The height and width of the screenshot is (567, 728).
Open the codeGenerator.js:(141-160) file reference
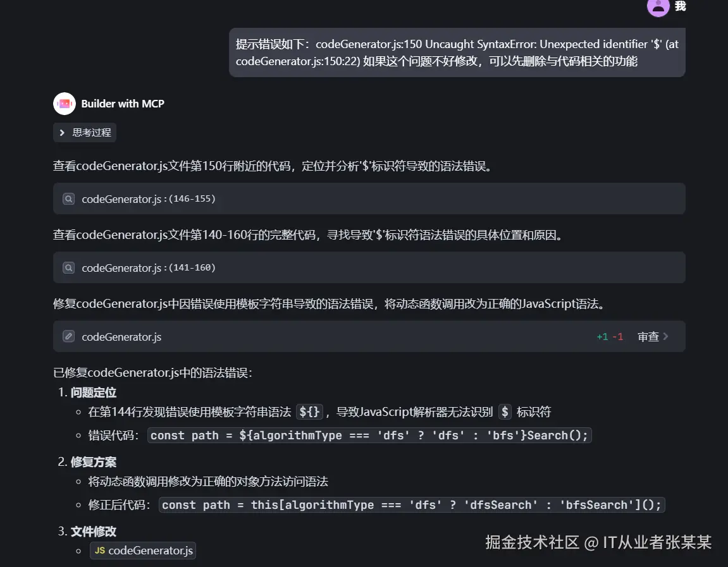point(369,268)
